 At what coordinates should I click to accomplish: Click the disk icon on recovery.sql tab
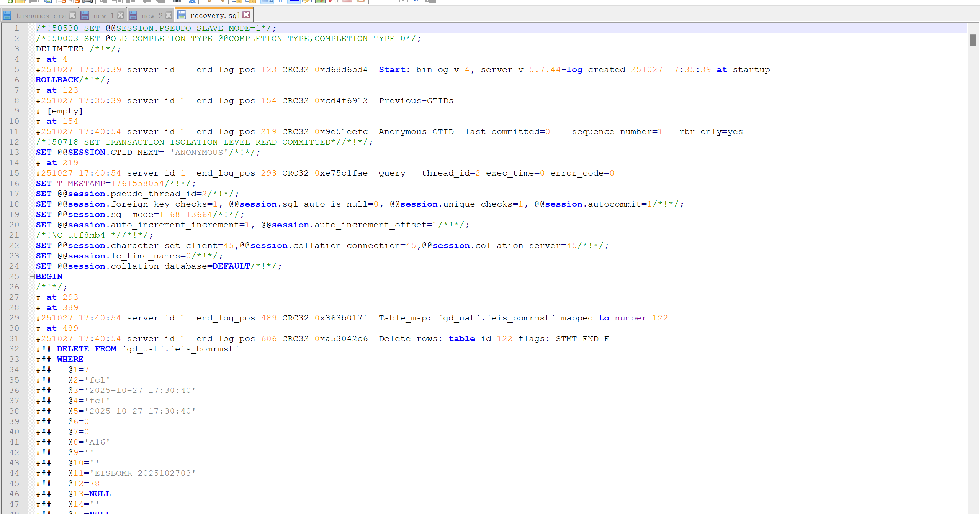pyautogui.click(x=182, y=15)
